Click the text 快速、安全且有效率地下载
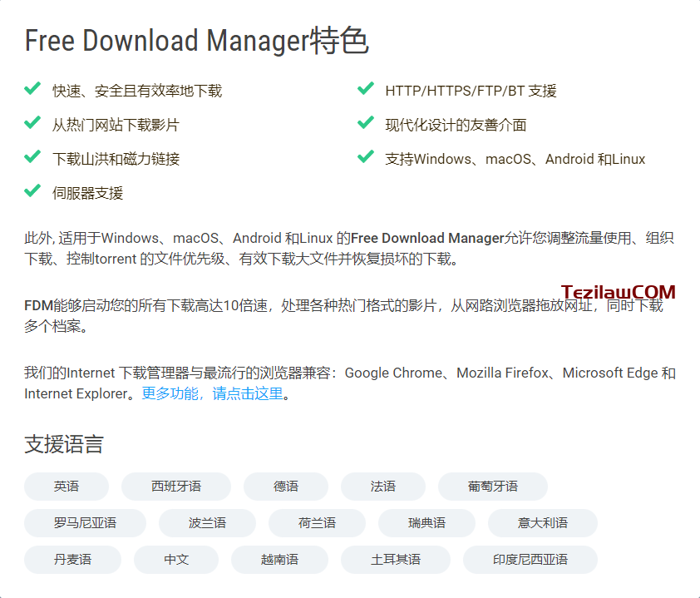 (x=137, y=91)
